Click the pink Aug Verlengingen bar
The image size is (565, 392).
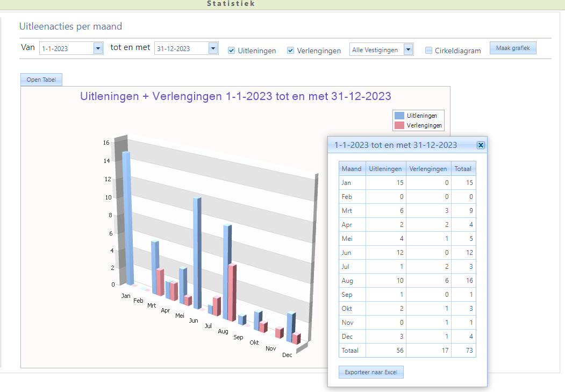pyautogui.click(x=232, y=293)
